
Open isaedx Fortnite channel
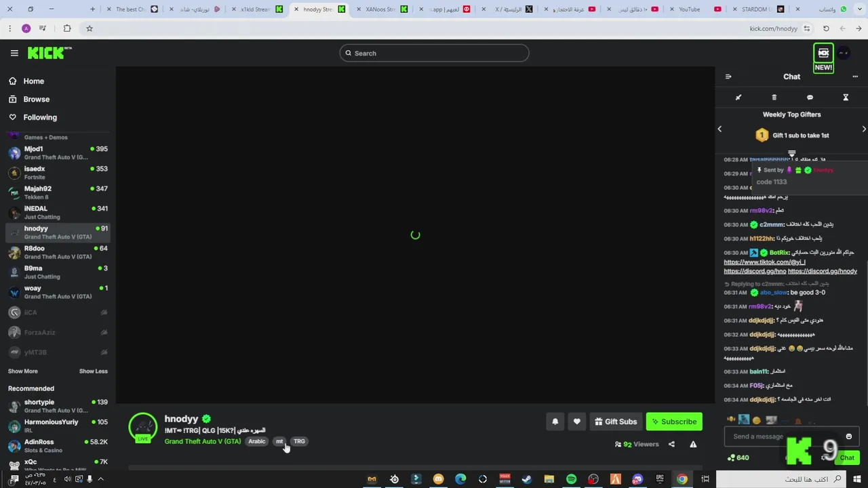58,173
